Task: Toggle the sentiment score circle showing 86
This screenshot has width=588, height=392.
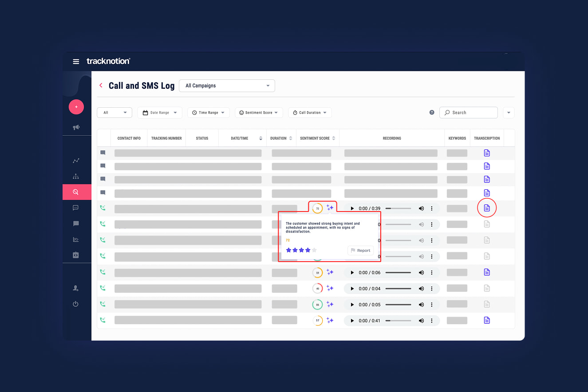Action: click(317, 304)
